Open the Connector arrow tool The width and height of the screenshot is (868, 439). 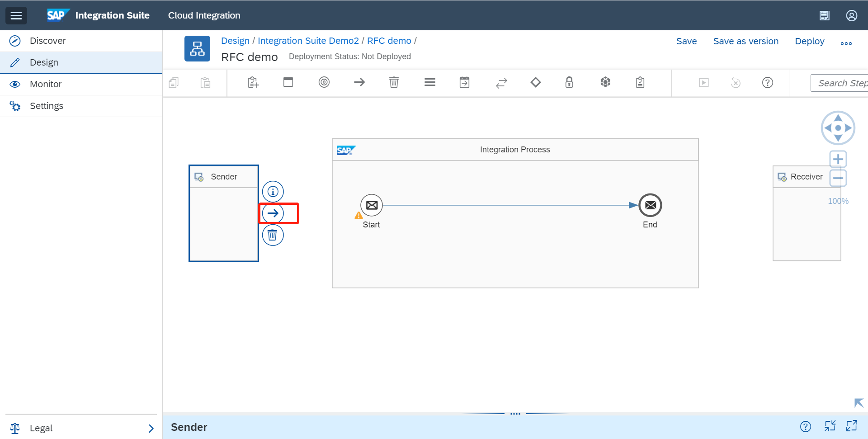pyautogui.click(x=359, y=82)
